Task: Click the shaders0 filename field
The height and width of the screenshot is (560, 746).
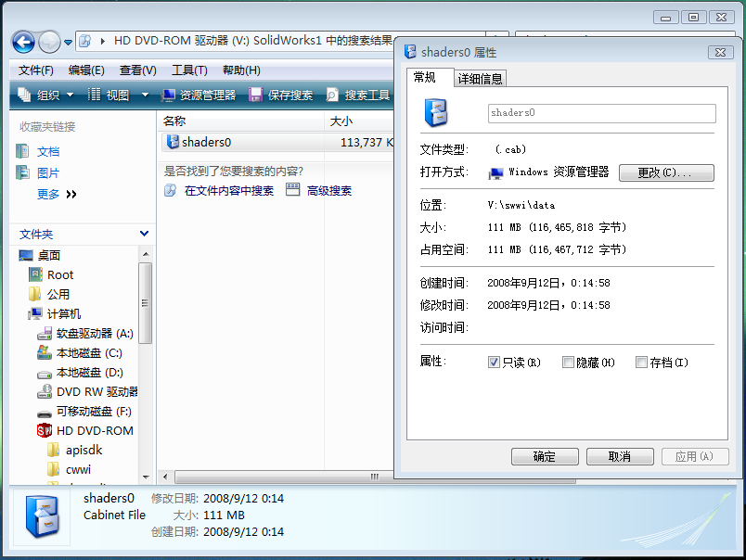Action: point(602,113)
